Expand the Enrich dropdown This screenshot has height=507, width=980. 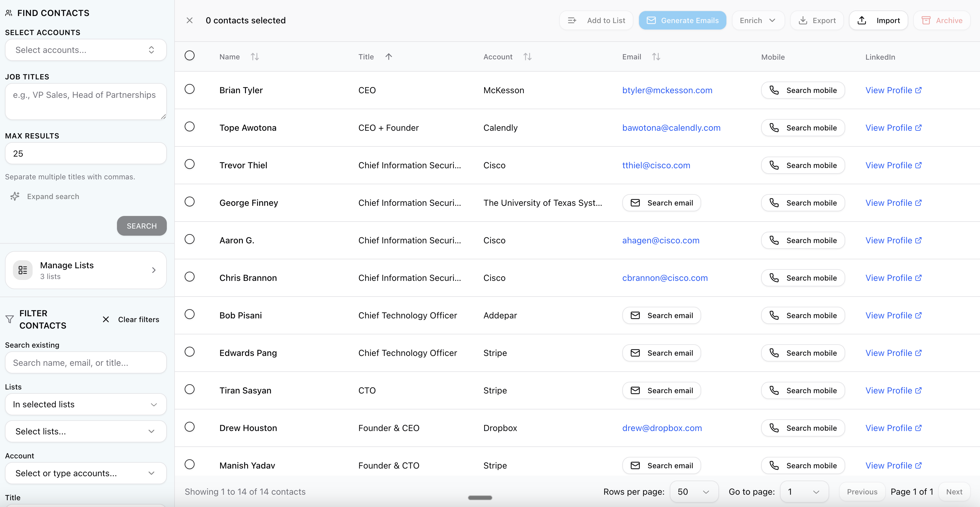click(x=757, y=20)
